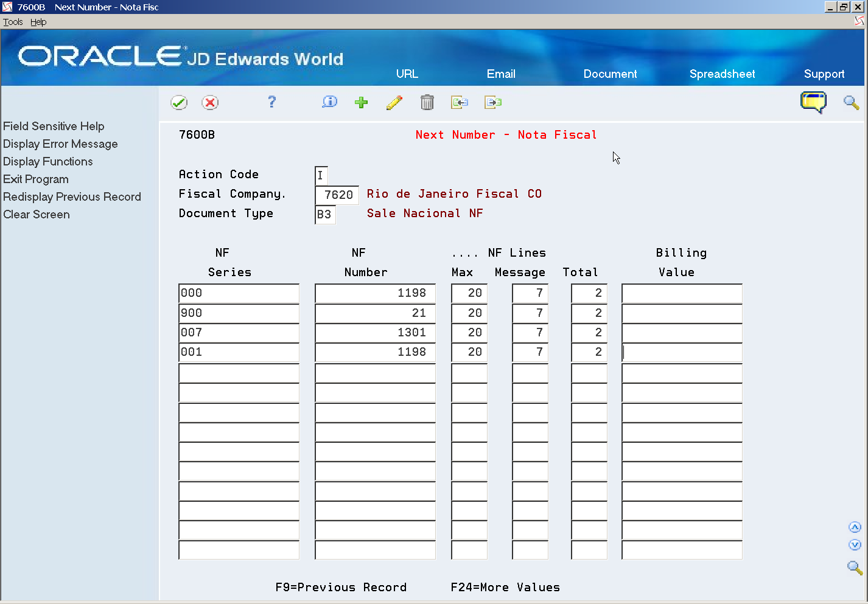Open the Email link in the header
The height and width of the screenshot is (604, 868).
coord(501,74)
